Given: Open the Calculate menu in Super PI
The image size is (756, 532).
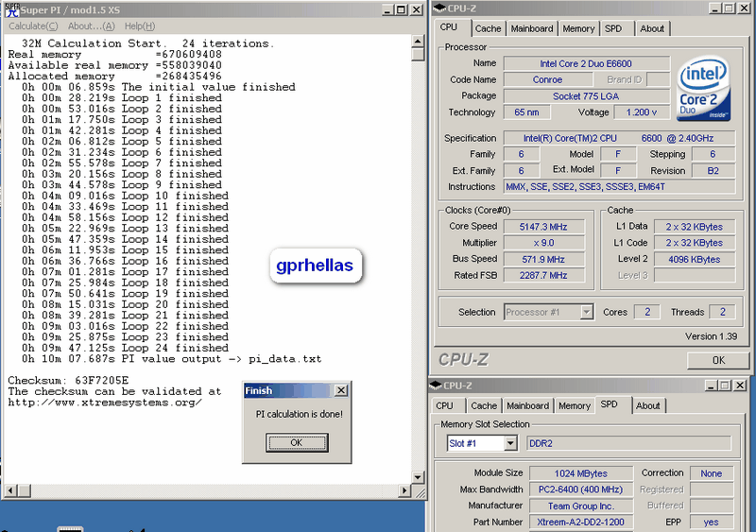Looking at the screenshot, I should 33,26.
